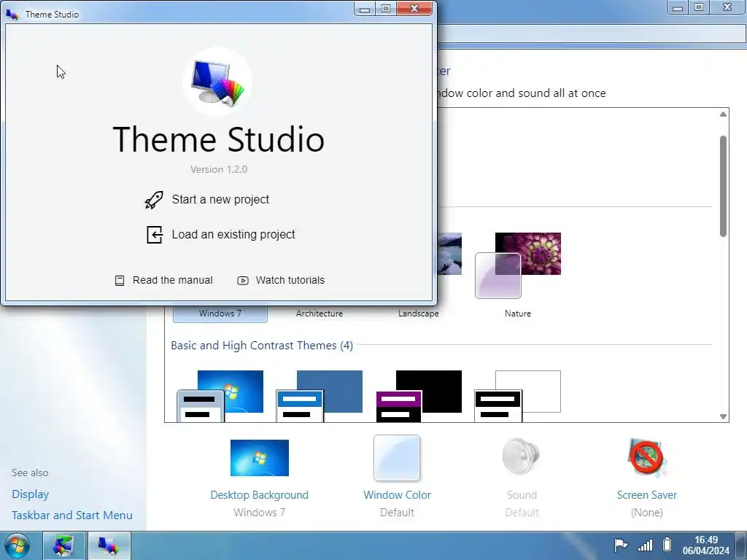
Task: Open the taskbar clock and date
Action: click(x=705, y=545)
